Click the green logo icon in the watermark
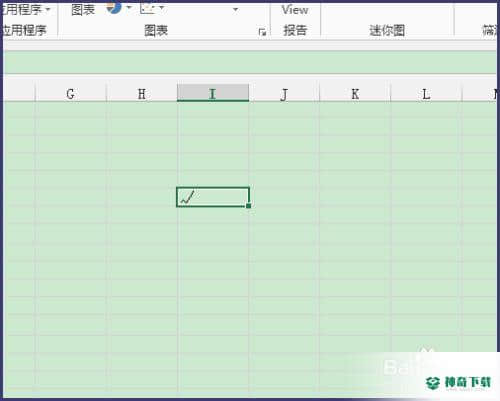The width and height of the screenshot is (500, 401). point(433,383)
